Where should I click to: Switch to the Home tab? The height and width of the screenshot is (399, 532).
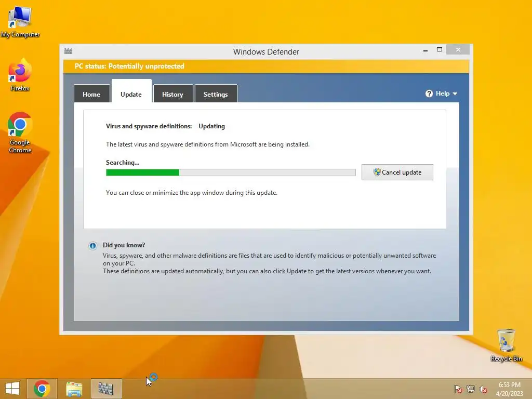click(x=91, y=94)
